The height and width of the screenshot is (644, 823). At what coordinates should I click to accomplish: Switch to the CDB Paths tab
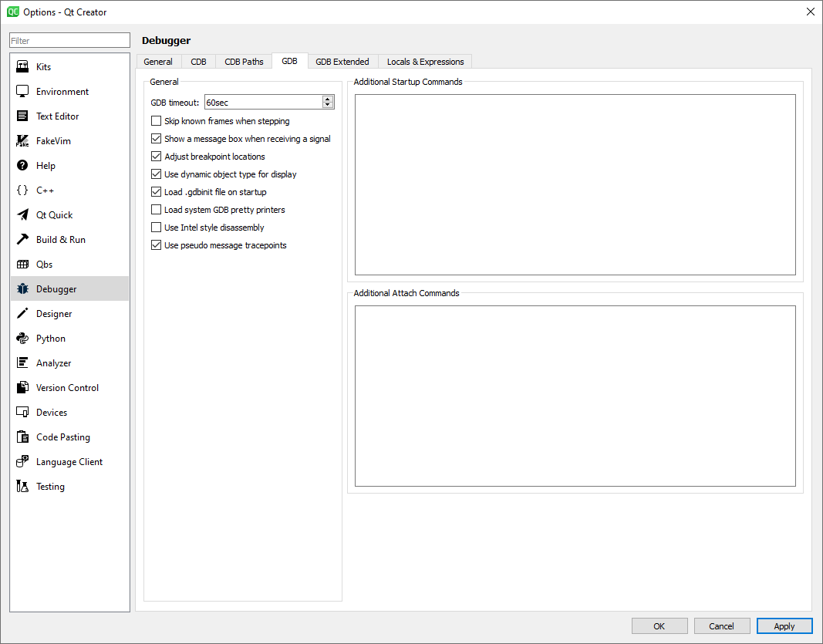pyautogui.click(x=243, y=61)
